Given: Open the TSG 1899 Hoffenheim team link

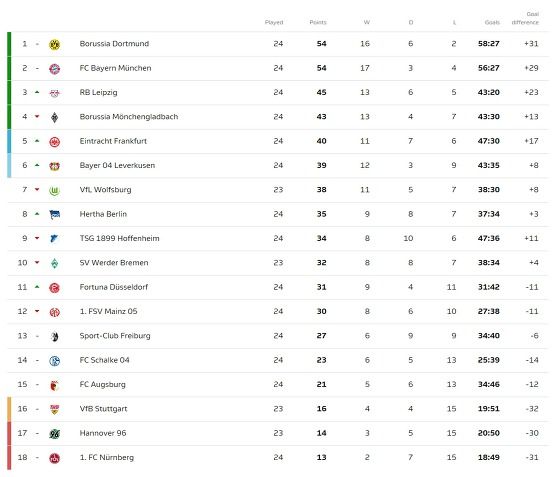Looking at the screenshot, I should click(119, 238).
